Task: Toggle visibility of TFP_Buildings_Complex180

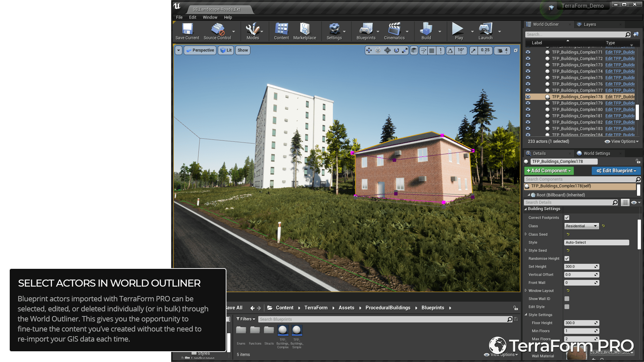Action: (528, 109)
